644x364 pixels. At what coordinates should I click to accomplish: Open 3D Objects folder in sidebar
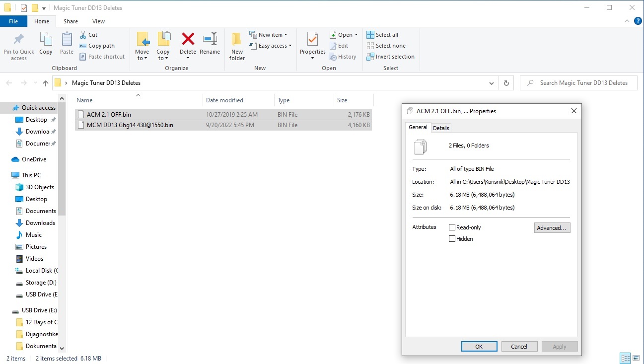click(39, 187)
